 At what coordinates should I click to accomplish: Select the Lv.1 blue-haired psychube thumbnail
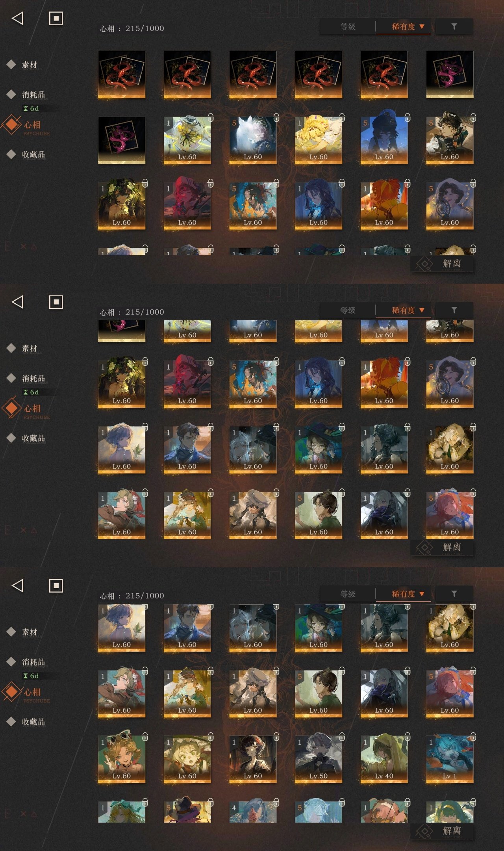450,759
